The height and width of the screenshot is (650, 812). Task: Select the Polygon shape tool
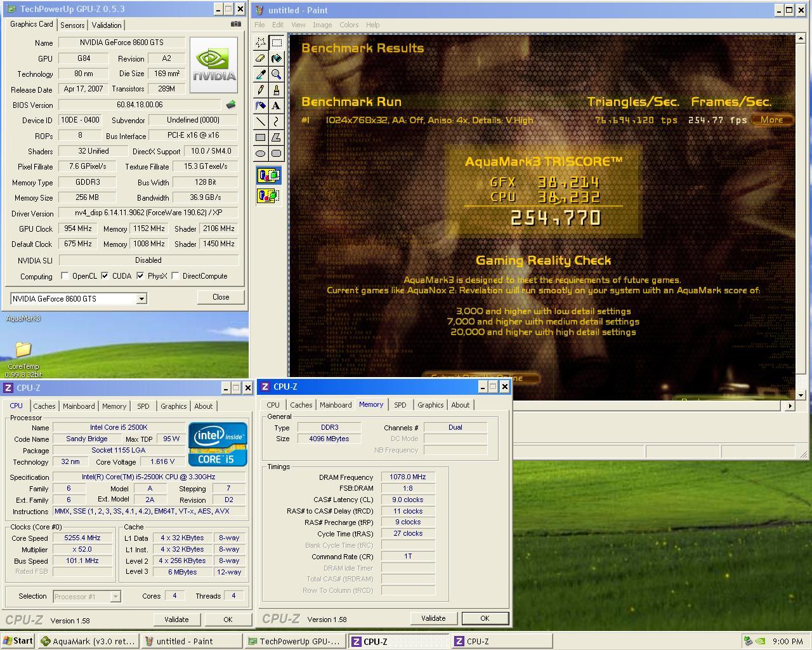point(277,137)
